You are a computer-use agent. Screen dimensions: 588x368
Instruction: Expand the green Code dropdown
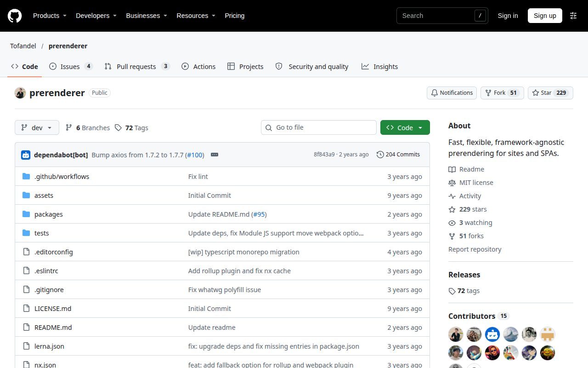(405, 128)
